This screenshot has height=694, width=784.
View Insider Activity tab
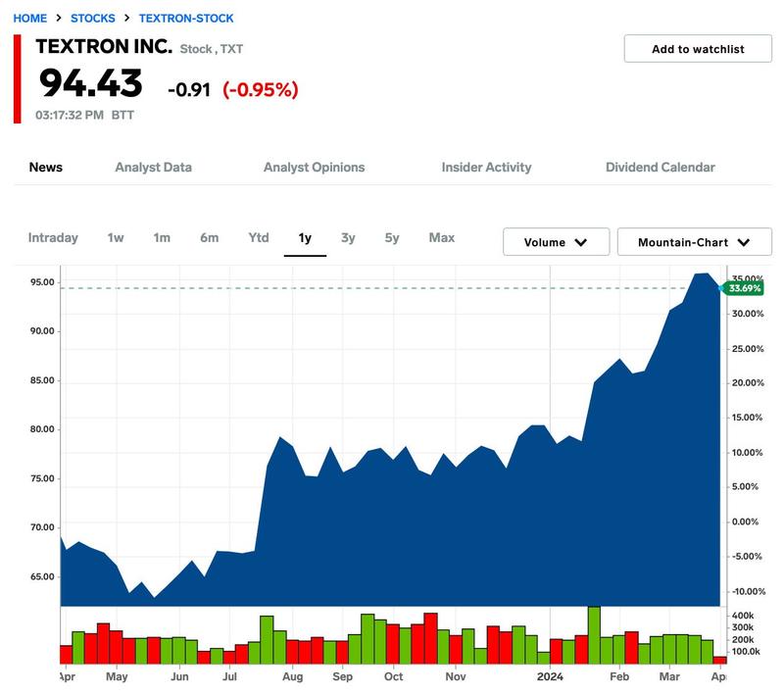point(486,167)
